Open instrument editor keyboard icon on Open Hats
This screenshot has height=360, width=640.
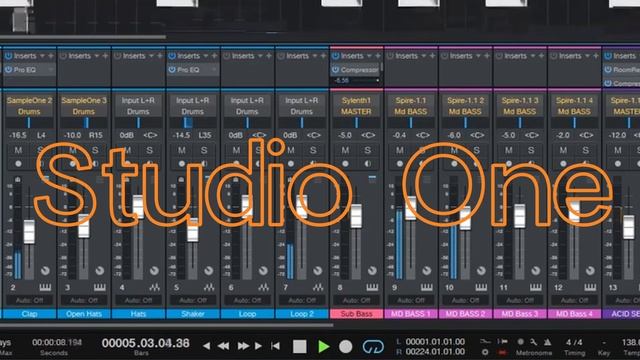pos(100,288)
